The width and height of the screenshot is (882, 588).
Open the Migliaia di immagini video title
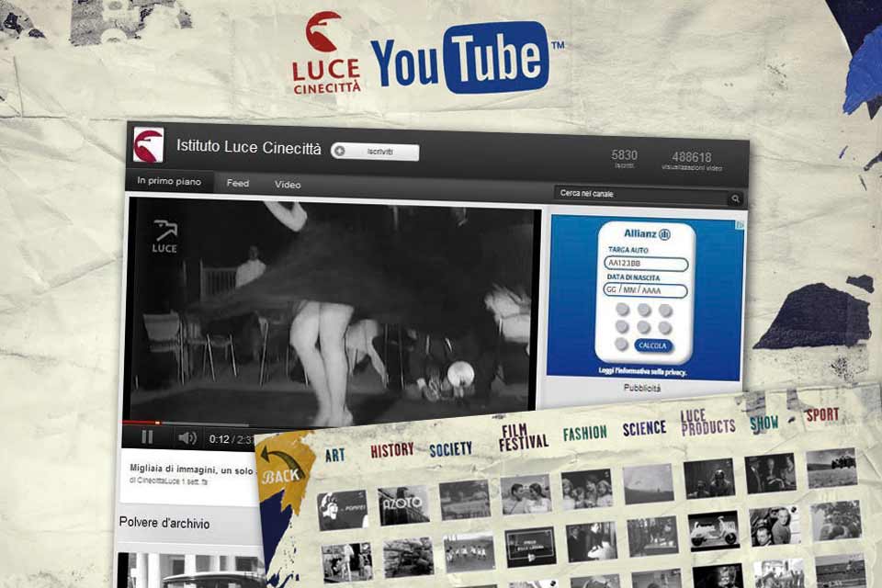click(191, 469)
